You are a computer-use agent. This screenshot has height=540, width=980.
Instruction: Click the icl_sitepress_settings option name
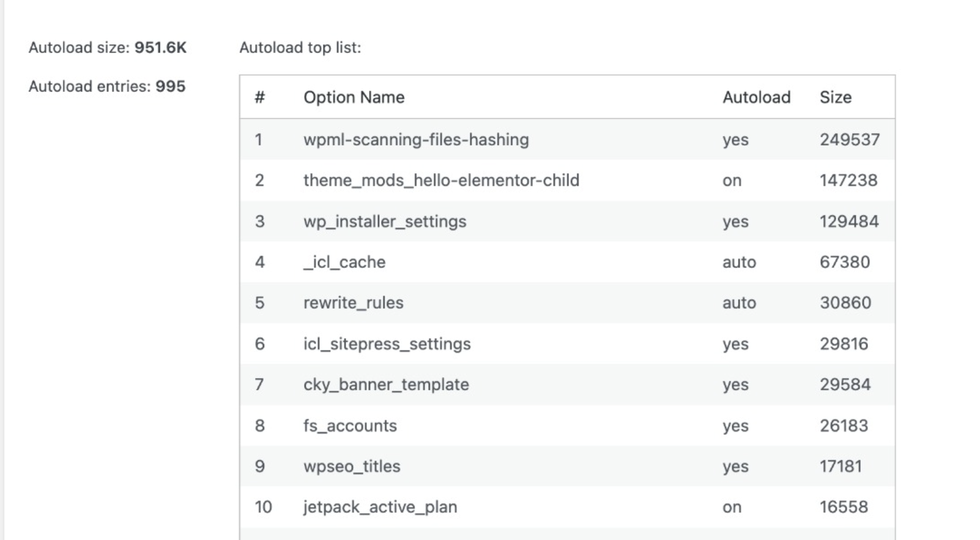(x=387, y=344)
